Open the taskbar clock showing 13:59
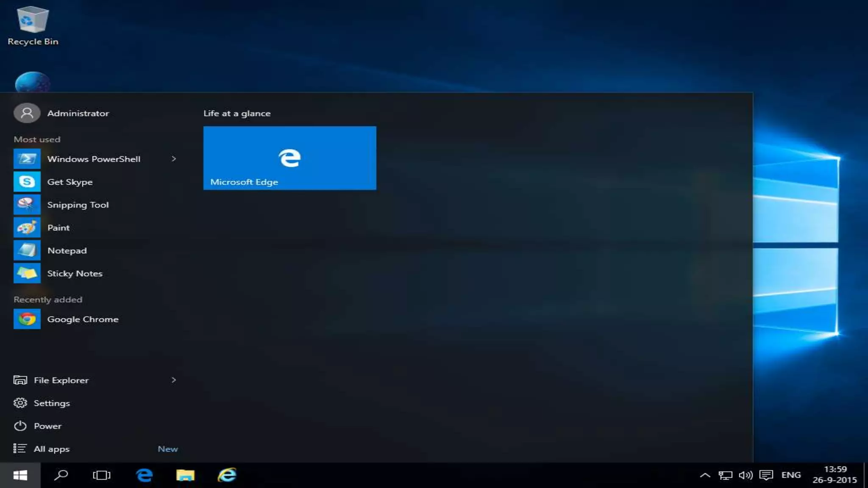Screen dimensions: 868x488 [x=835, y=474]
